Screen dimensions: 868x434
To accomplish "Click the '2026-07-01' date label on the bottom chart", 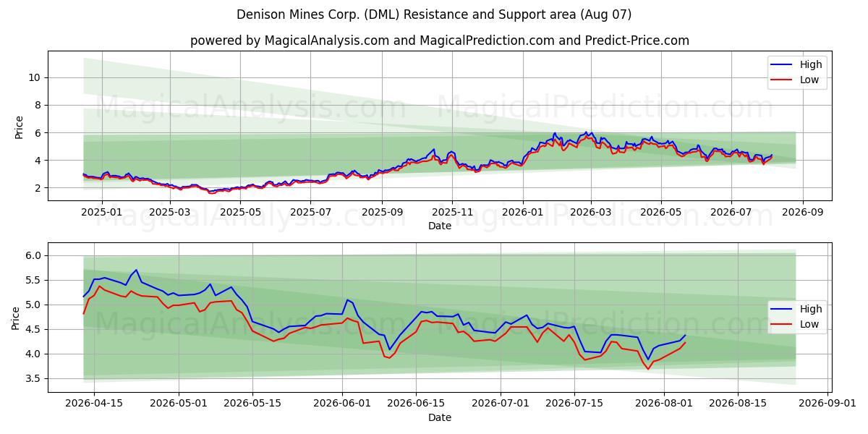I will pos(501,404).
